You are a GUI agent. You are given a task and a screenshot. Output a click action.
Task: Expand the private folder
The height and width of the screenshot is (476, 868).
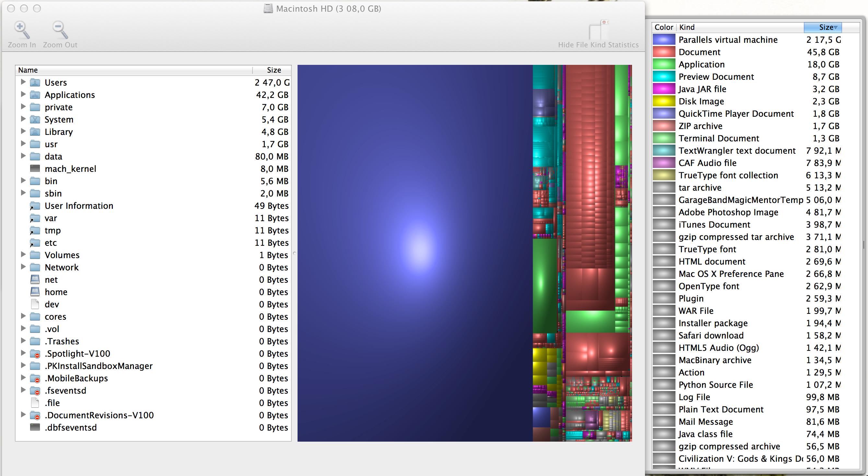pos(23,107)
